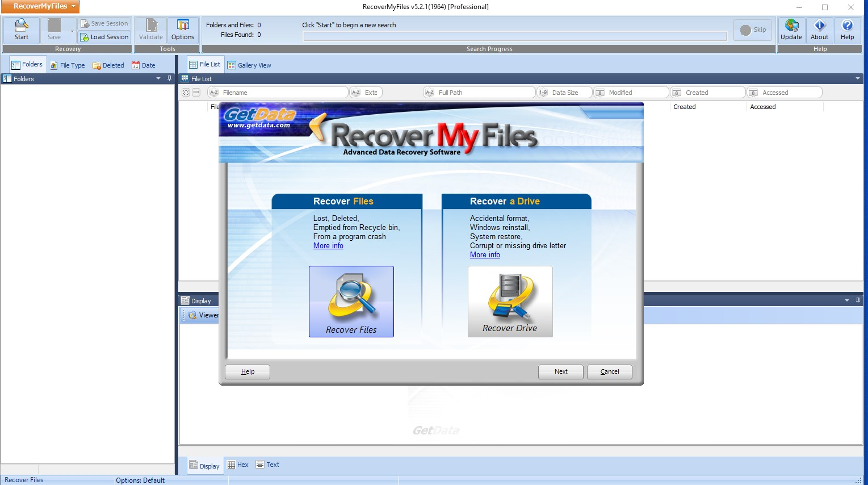Click the search progress bar

click(x=515, y=36)
